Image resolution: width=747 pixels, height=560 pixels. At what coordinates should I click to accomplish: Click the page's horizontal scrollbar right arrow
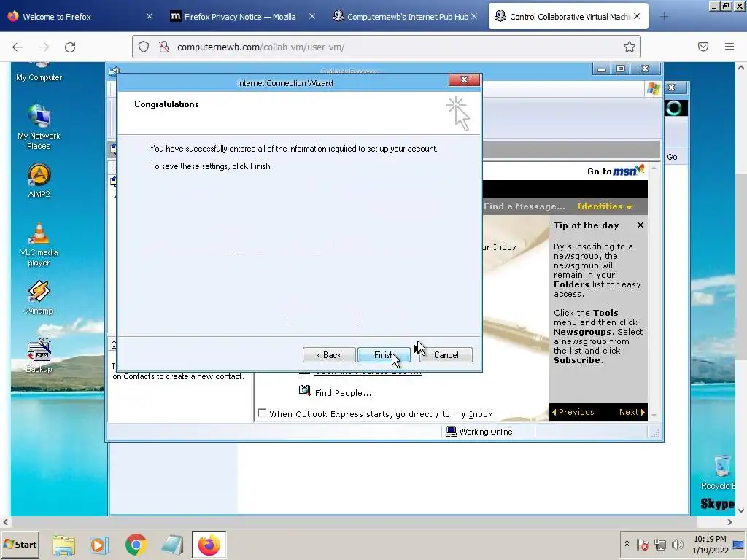point(729,522)
